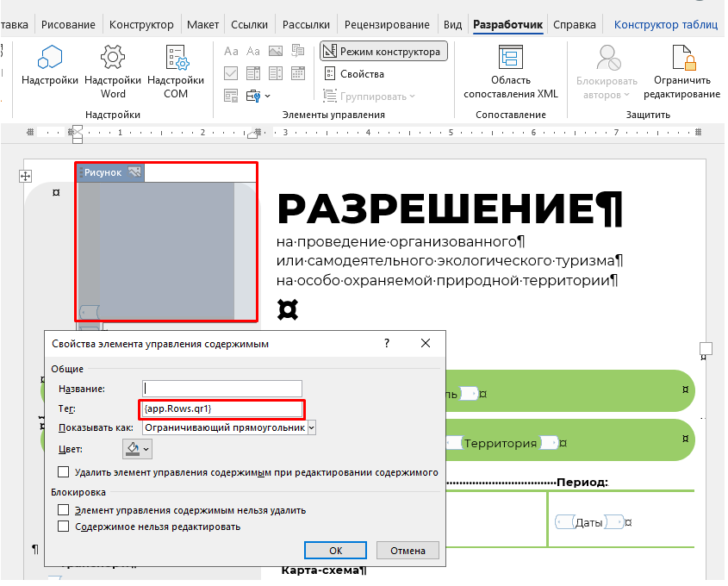Viewport: 728px width, 586px height.
Task: Click the table move handle
Action: tap(26, 176)
